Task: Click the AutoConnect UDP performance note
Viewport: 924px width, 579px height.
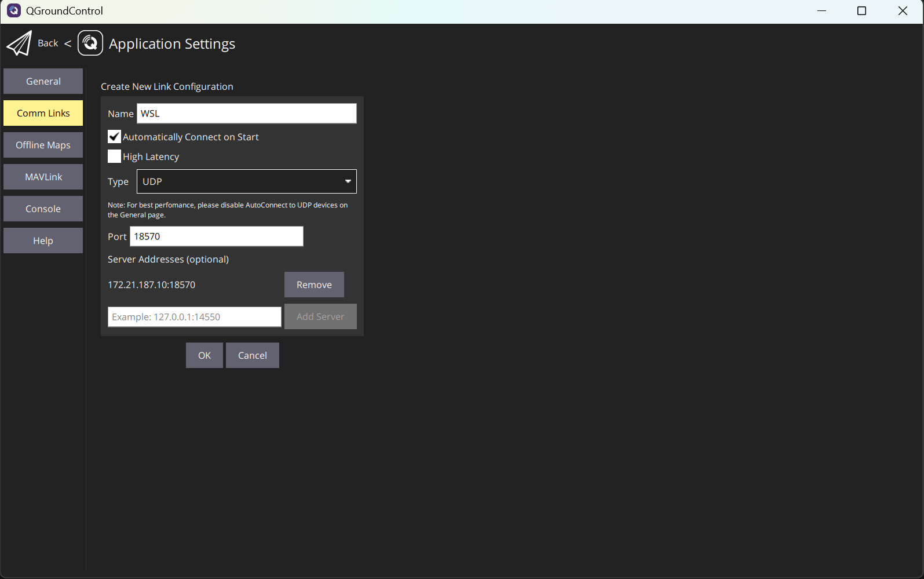Action: pyautogui.click(x=228, y=210)
